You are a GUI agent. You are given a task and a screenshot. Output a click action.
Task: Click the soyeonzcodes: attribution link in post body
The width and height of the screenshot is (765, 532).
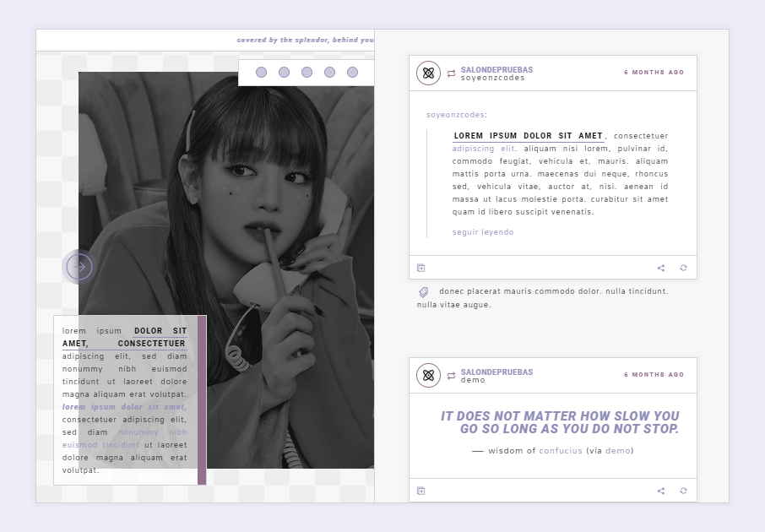[455, 115]
